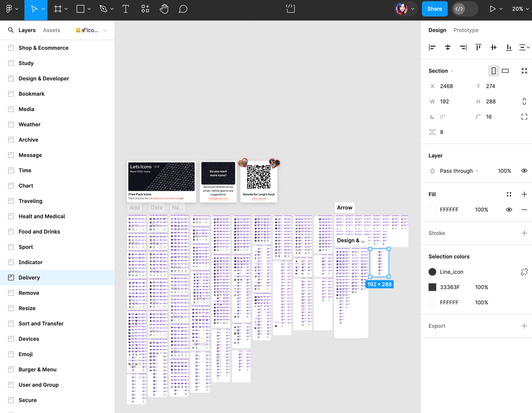Click the Present play icon

492,9
